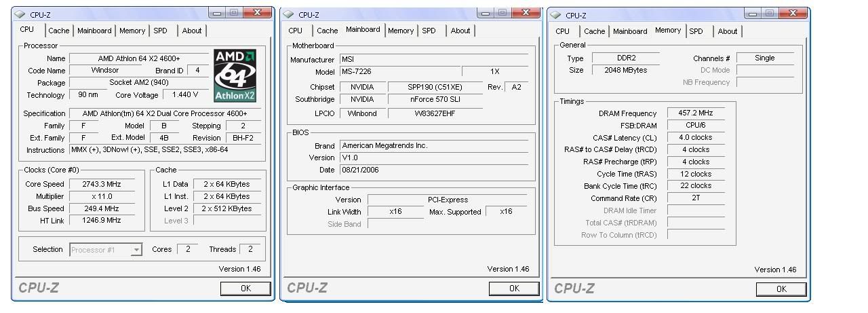
Task: Open the Cache tab in the left window
Action: (58, 31)
